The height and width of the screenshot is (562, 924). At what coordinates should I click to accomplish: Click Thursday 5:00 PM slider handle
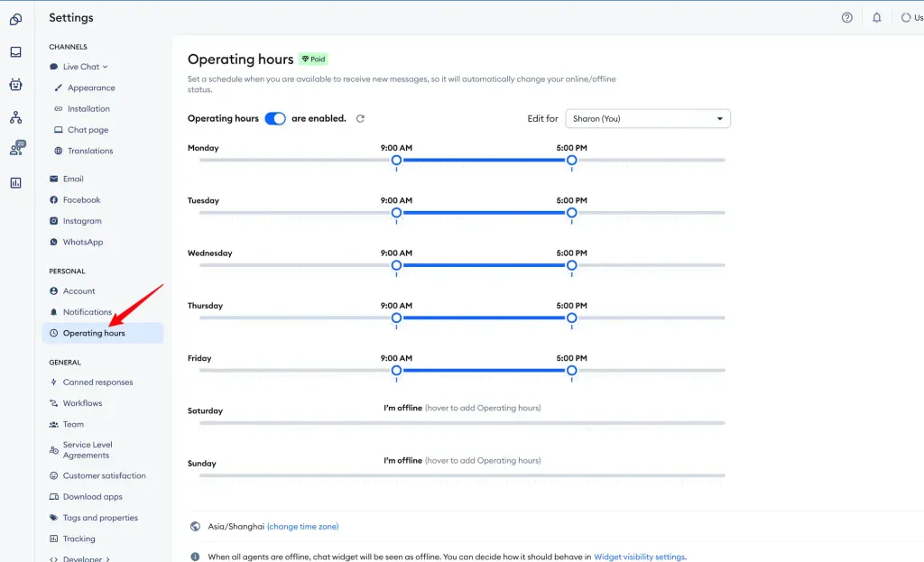tap(571, 318)
